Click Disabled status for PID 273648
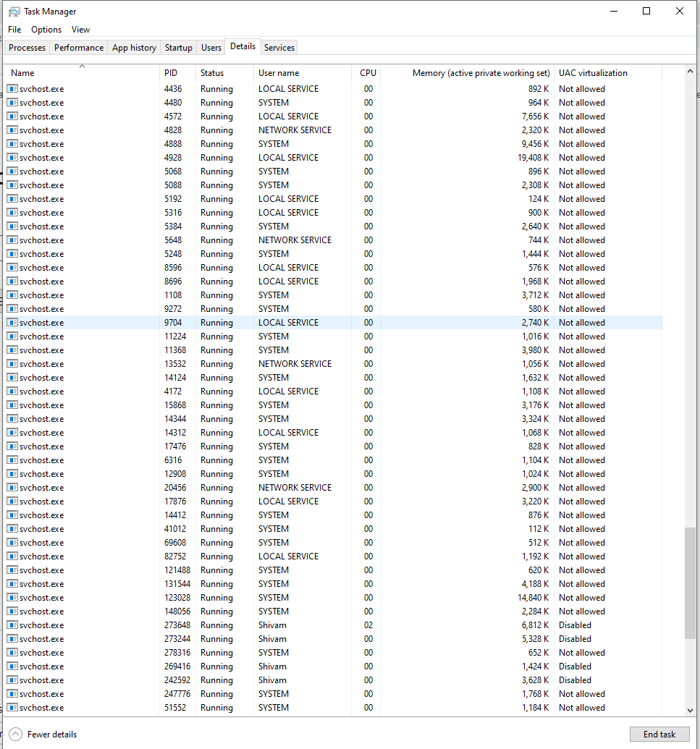The width and height of the screenshot is (700, 749). [575, 625]
